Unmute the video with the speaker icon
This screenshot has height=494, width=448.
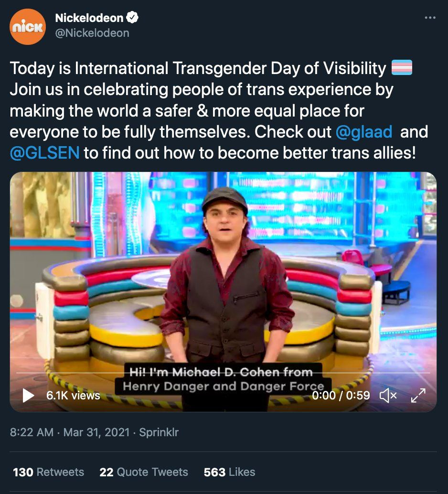388,395
